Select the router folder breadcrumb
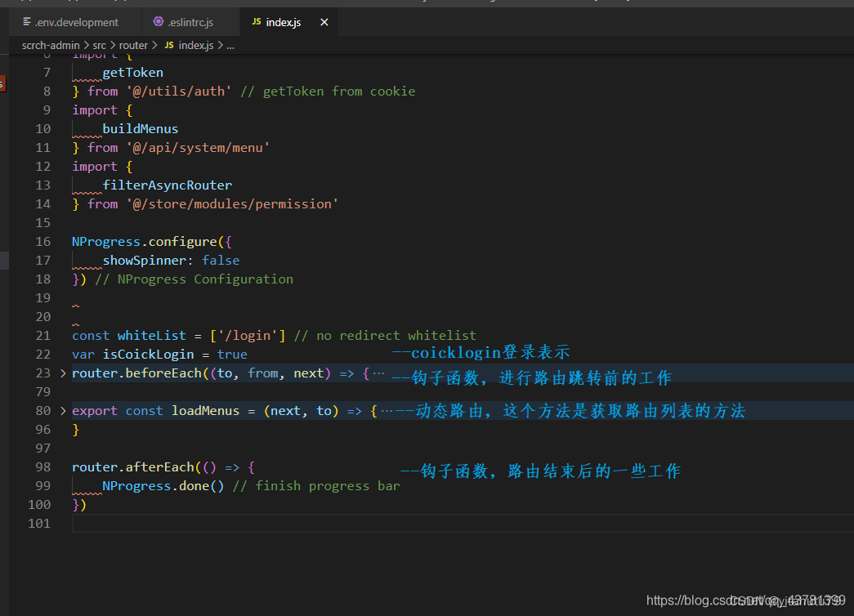The image size is (854, 616). [x=133, y=46]
